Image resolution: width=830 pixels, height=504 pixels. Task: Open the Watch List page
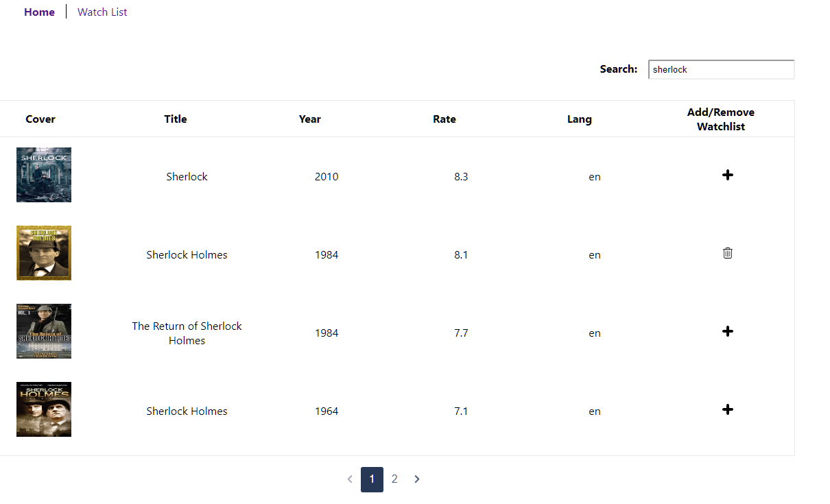point(102,12)
